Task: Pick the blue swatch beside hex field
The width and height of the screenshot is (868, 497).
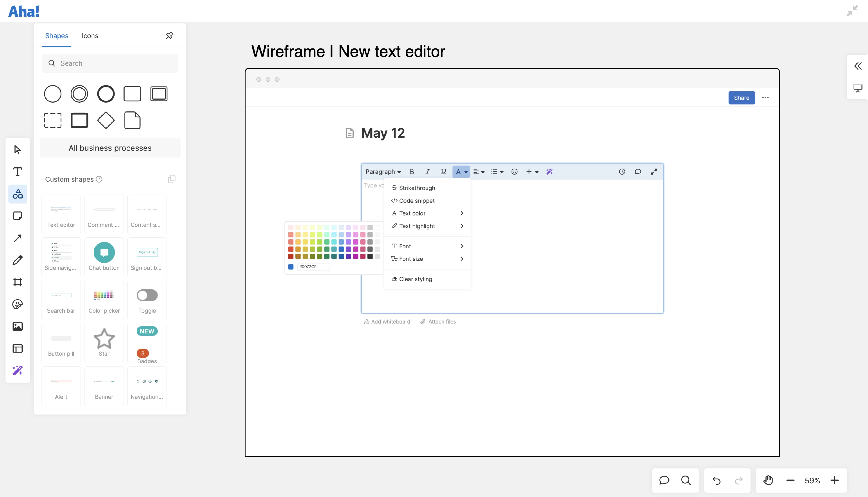Action: [291, 267]
